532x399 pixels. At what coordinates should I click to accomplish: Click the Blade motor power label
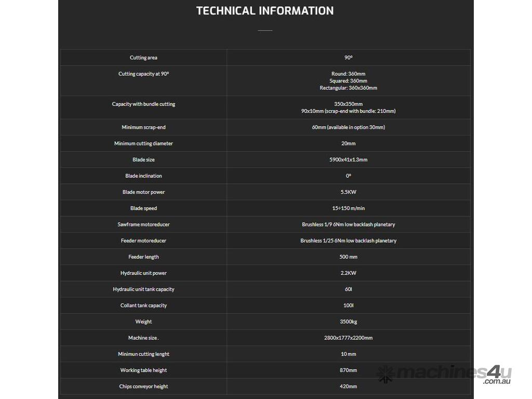(143, 192)
